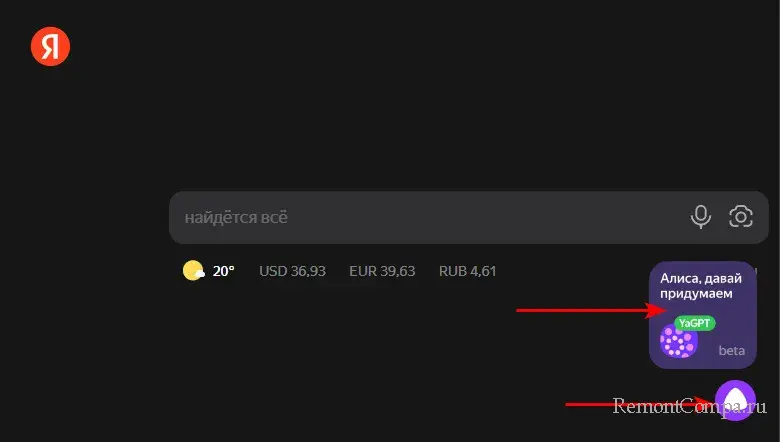Screen dimensions: 780x442
Task: Open the USD 36,93 exchange rate
Action: click(x=292, y=271)
